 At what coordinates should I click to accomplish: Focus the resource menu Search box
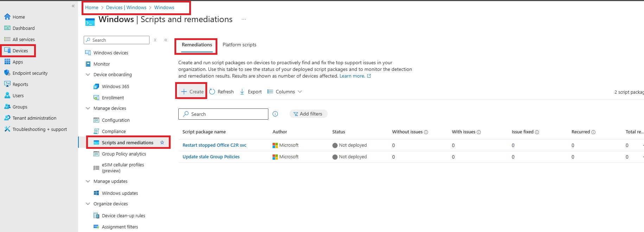tap(117, 40)
